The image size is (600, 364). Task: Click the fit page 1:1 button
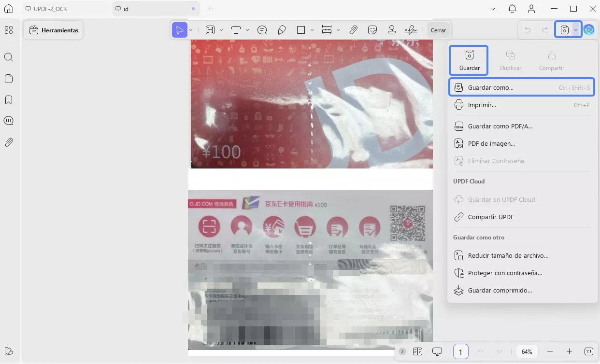[589, 351]
